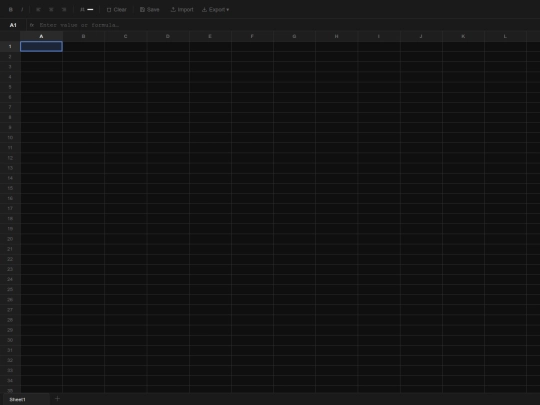Select column H header

click(x=336, y=36)
